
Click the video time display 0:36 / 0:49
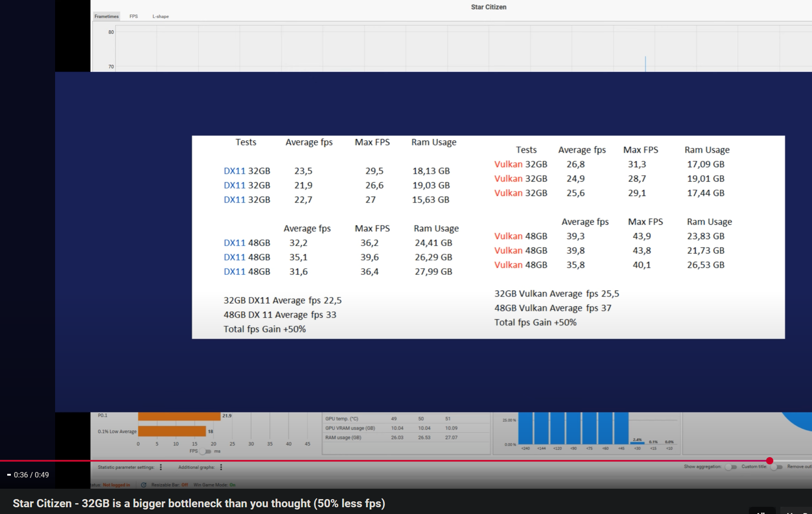tap(31, 475)
